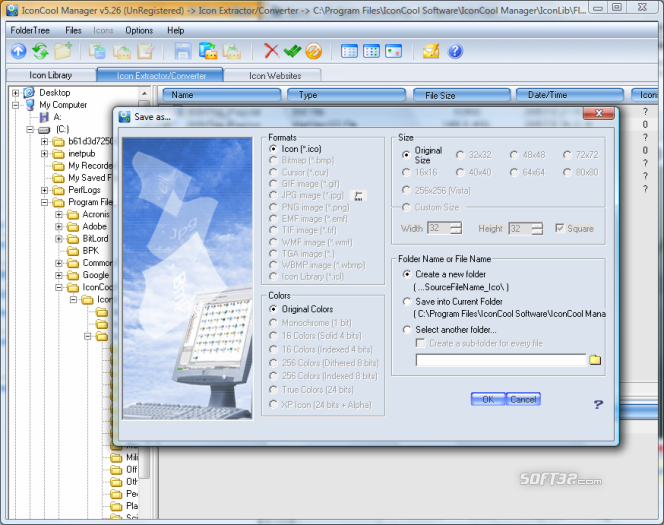Screen dimensions: 664x525
Task: Sort list by Type column
Action: (x=346, y=95)
